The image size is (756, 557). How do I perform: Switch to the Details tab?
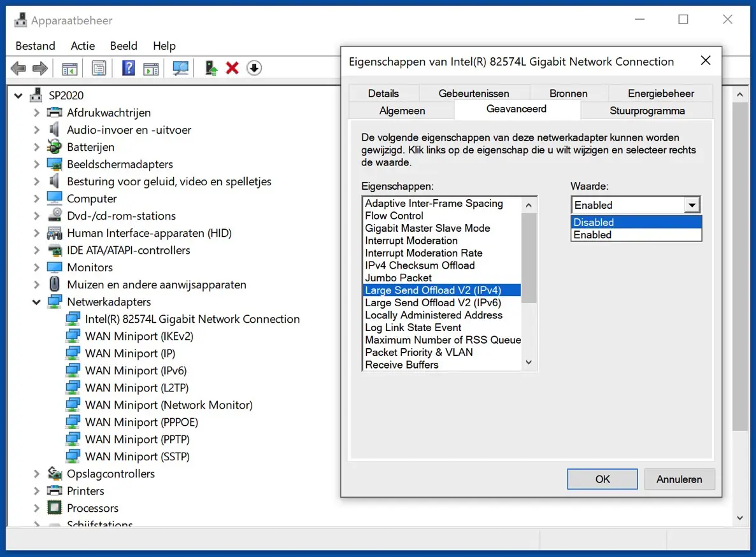pyautogui.click(x=383, y=94)
